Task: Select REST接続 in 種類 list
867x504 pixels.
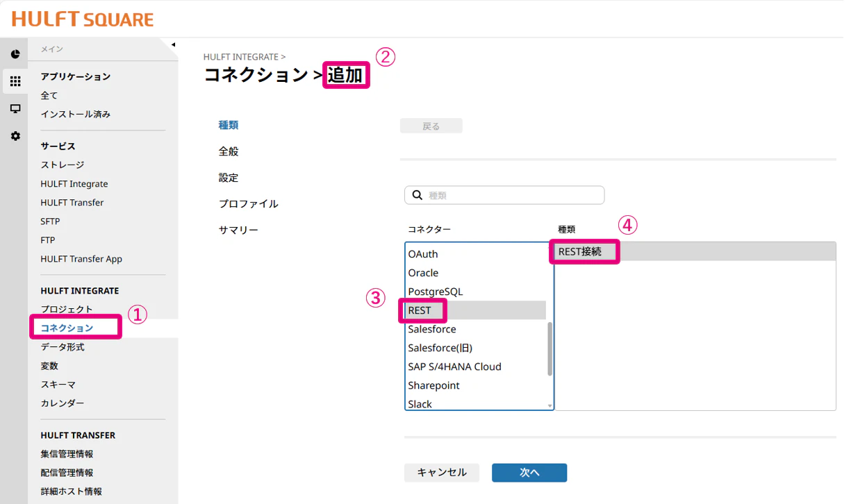Action: point(695,252)
